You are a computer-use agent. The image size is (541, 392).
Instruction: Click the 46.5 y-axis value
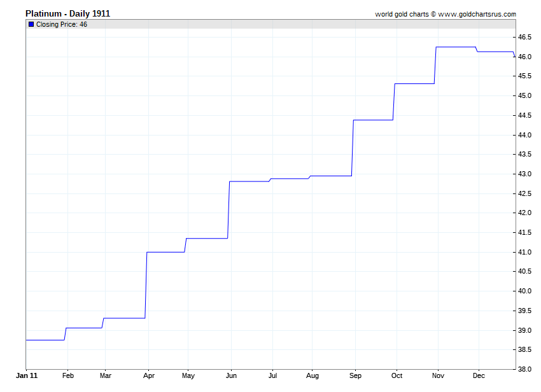point(525,38)
